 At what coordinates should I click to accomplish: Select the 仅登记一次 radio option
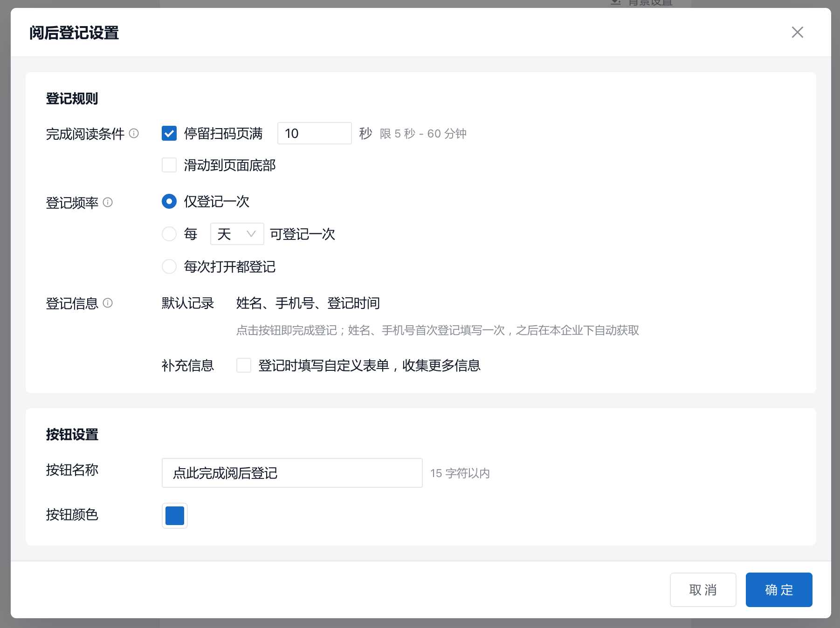coord(169,201)
